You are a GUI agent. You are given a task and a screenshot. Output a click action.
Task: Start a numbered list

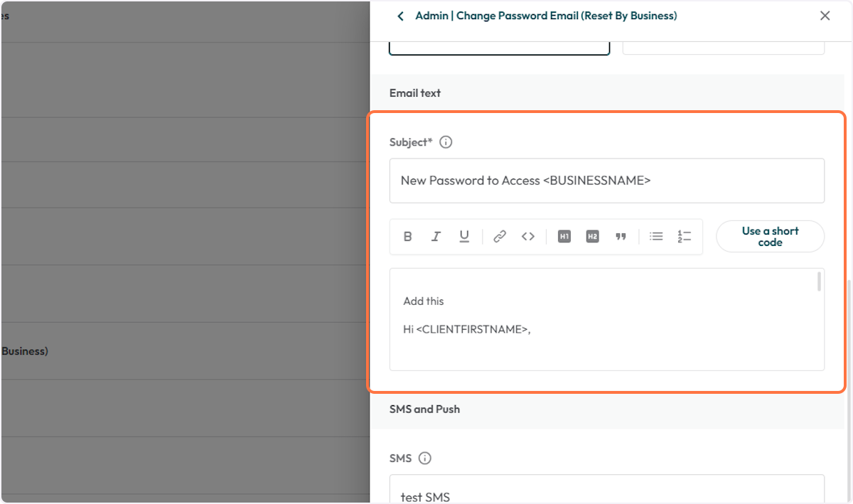pos(684,237)
